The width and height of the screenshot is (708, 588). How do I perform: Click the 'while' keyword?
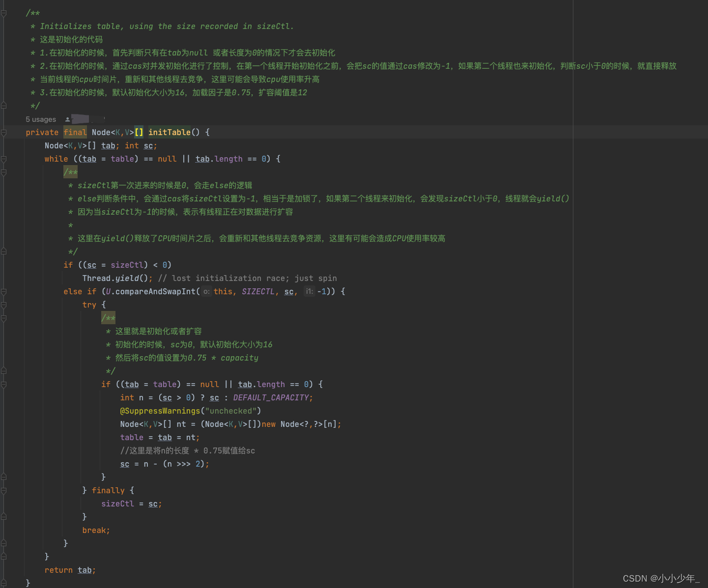pyautogui.click(x=56, y=159)
